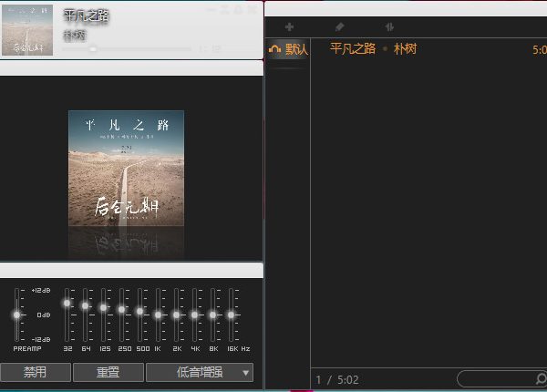Click the small album thumbnail in player header
This screenshot has width=547, height=392.
click(x=27, y=30)
